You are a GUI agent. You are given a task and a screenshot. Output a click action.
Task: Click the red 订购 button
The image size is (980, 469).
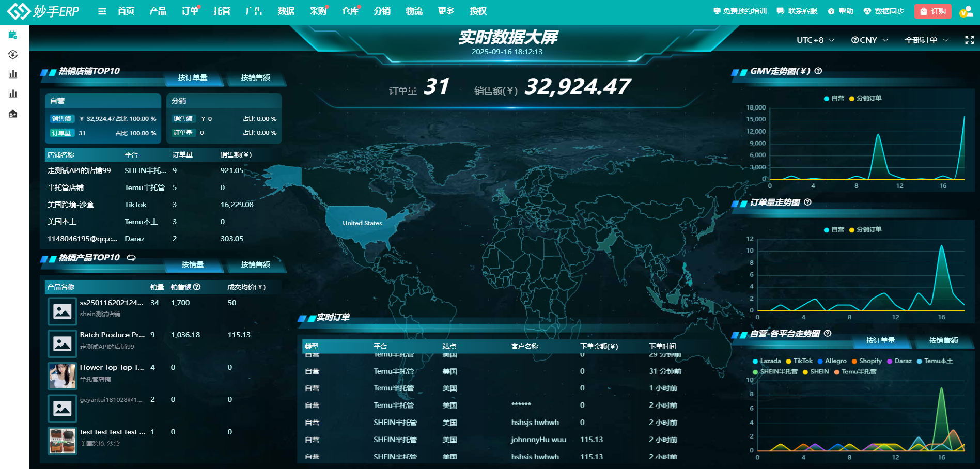pos(933,11)
